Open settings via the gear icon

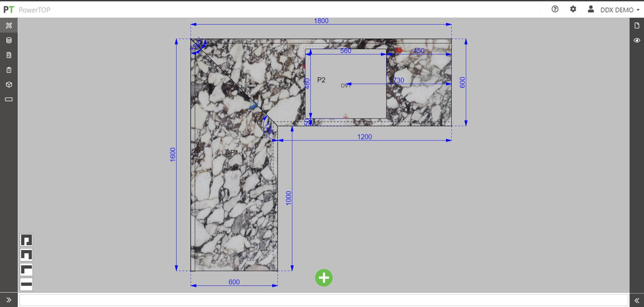pyautogui.click(x=573, y=9)
